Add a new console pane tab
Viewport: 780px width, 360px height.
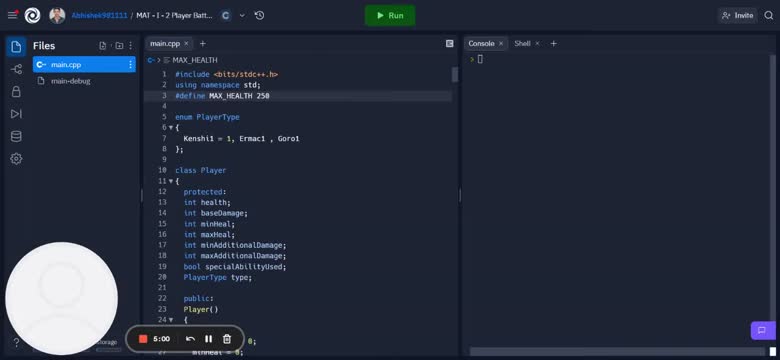[553, 44]
